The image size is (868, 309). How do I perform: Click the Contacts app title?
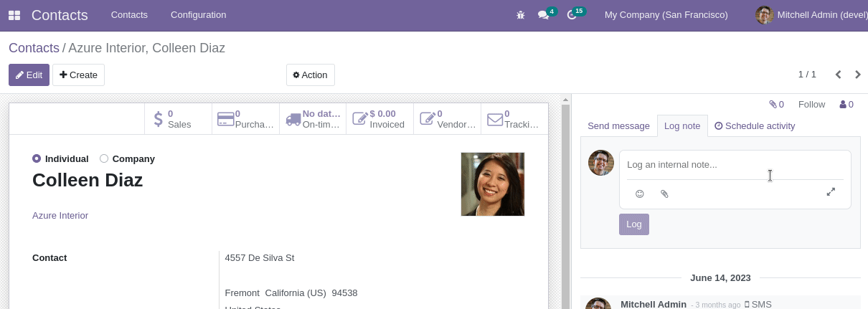click(x=60, y=15)
